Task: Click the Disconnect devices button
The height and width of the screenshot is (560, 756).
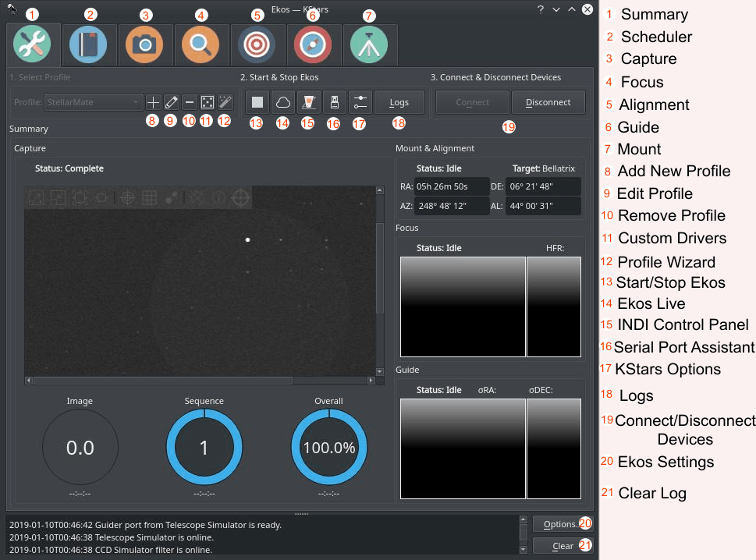Action: 548,102
